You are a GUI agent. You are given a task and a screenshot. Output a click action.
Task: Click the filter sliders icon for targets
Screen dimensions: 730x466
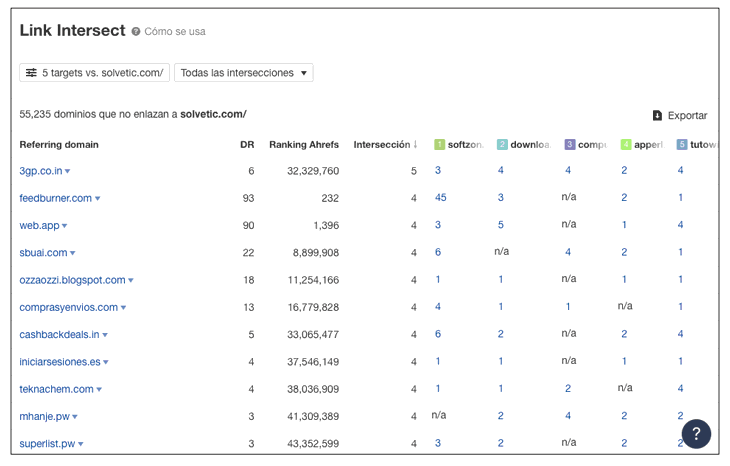(x=32, y=73)
